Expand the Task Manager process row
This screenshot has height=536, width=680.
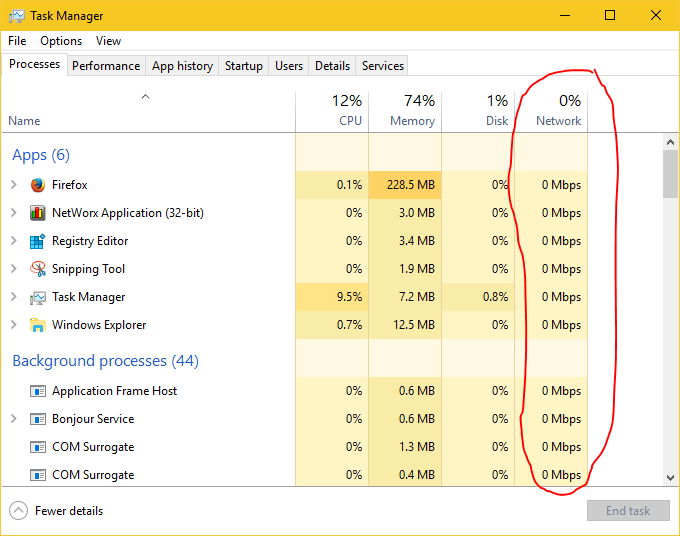coord(14,297)
